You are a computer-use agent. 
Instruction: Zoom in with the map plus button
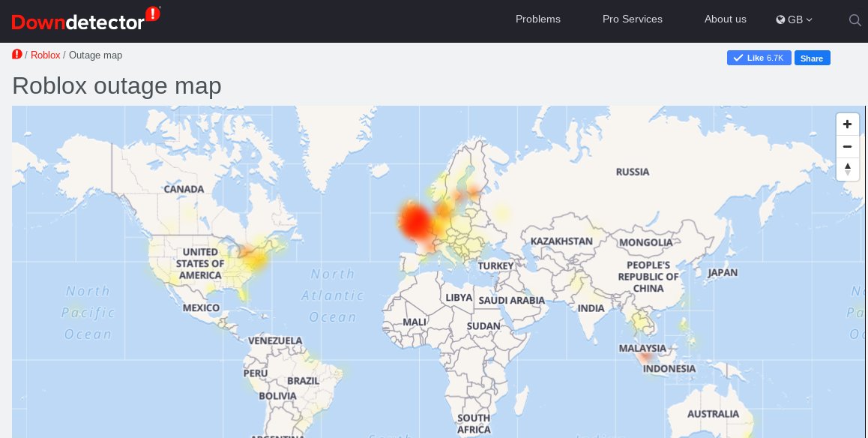pos(847,124)
